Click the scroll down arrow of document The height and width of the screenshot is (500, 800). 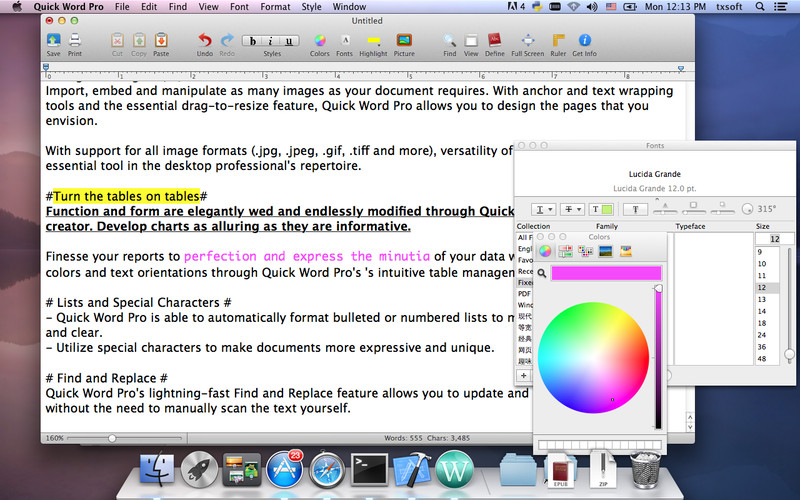coord(690,427)
